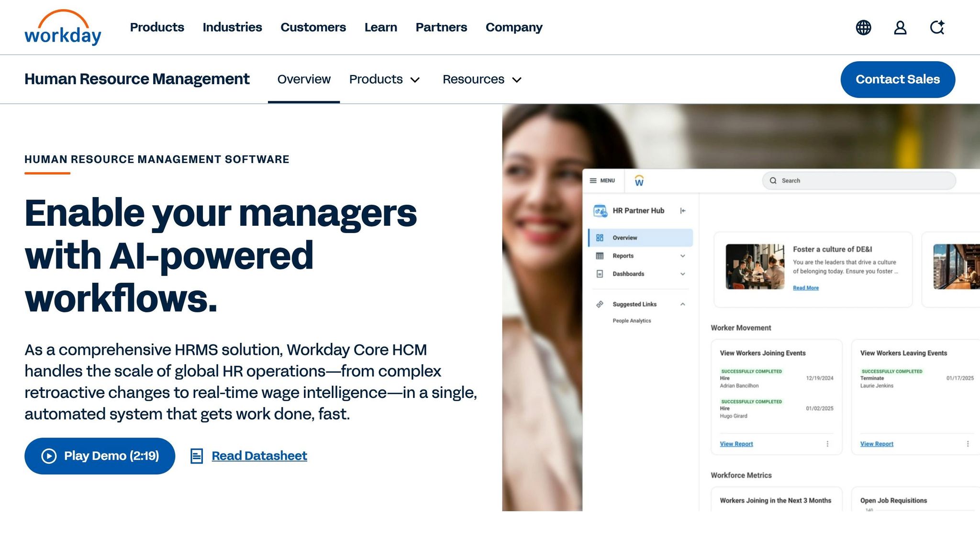Open the AI search sparkle icon
Screen dimensions: 980x551
click(937, 27)
